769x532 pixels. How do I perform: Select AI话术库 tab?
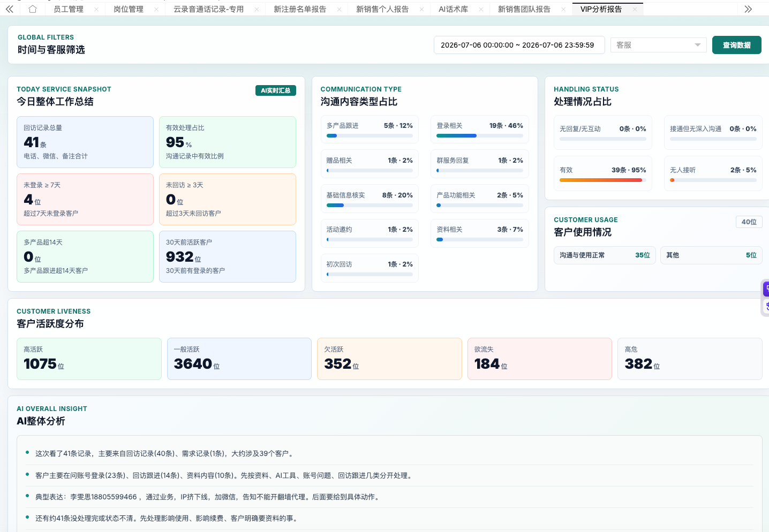(453, 9)
